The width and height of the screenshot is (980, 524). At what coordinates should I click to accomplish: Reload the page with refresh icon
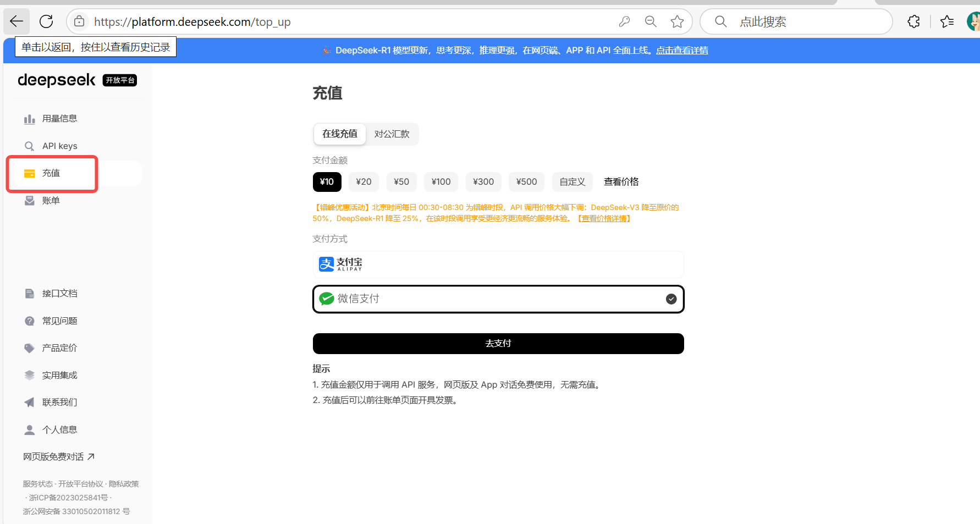point(46,21)
